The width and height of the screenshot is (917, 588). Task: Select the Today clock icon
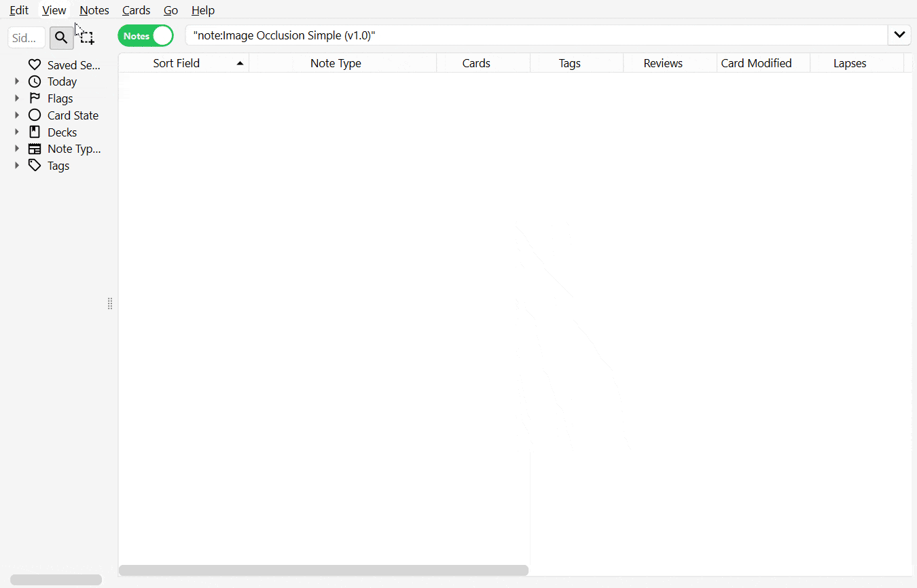[x=34, y=81]
